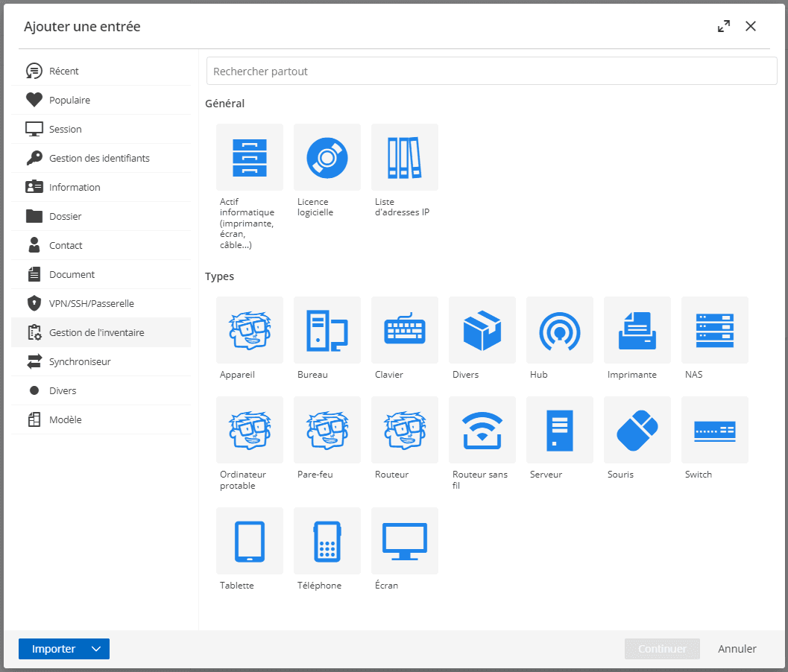Click the Importer button
The height and width of the screenshot is (672, 788).
tap(53, 649)
